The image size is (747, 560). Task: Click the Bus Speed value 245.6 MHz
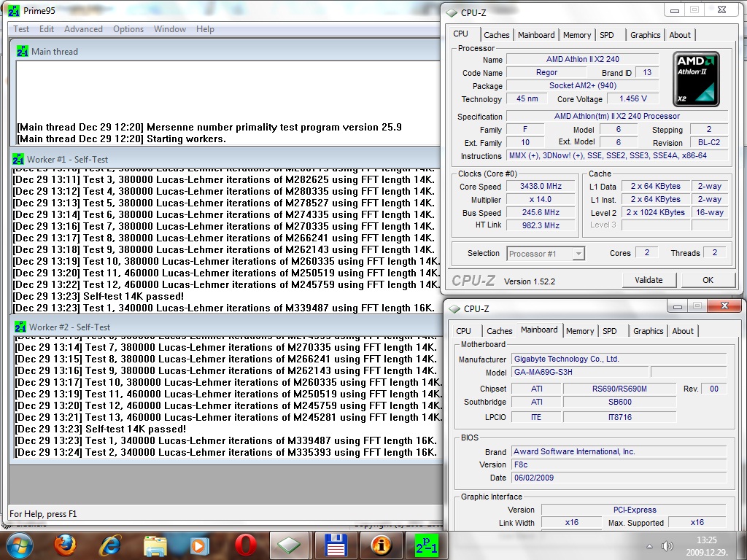coord(541,212)
